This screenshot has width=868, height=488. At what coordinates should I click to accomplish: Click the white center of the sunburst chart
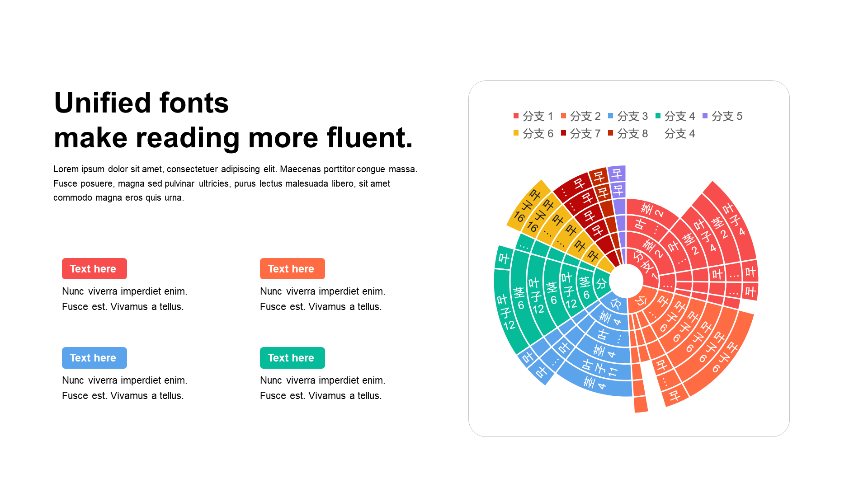click(626, 281)
